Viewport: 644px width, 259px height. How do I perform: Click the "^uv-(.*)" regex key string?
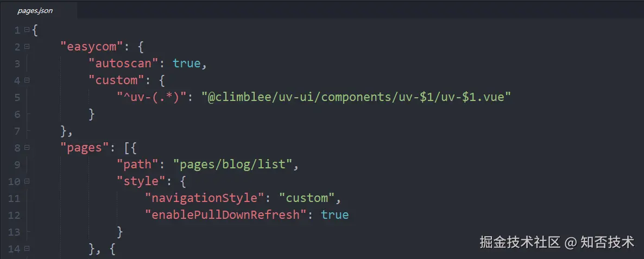(153, 97)
